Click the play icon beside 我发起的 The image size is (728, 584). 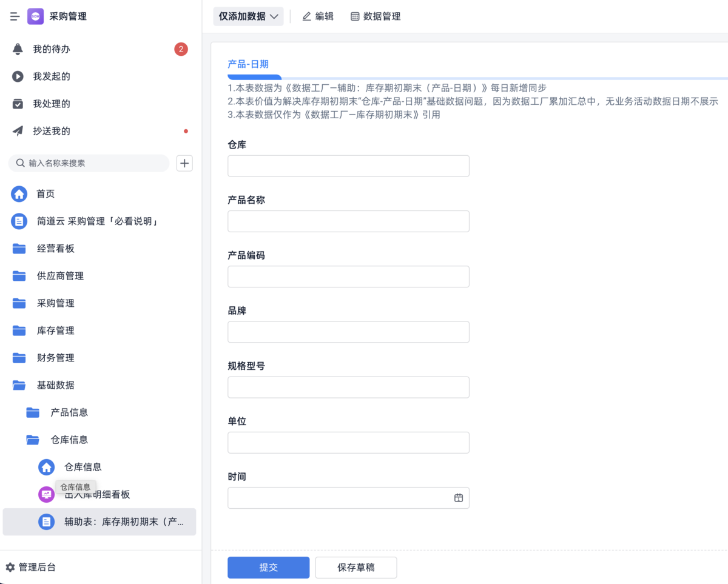(18, 76)
